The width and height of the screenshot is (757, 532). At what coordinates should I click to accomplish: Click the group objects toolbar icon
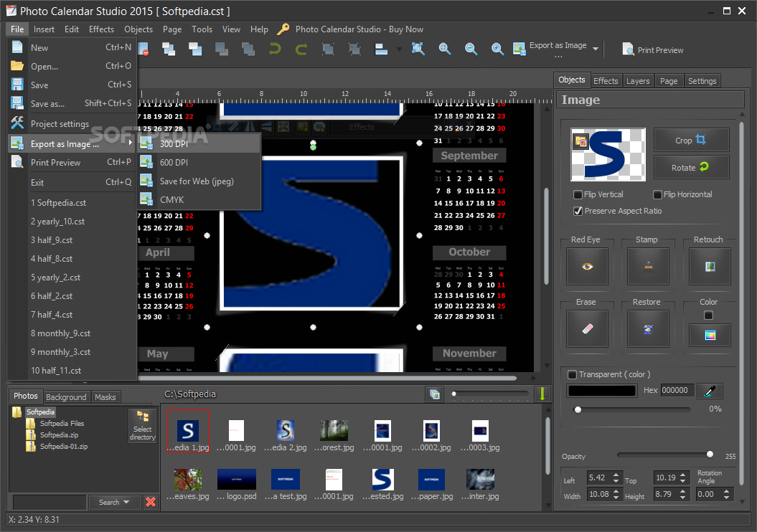point(328,49)
